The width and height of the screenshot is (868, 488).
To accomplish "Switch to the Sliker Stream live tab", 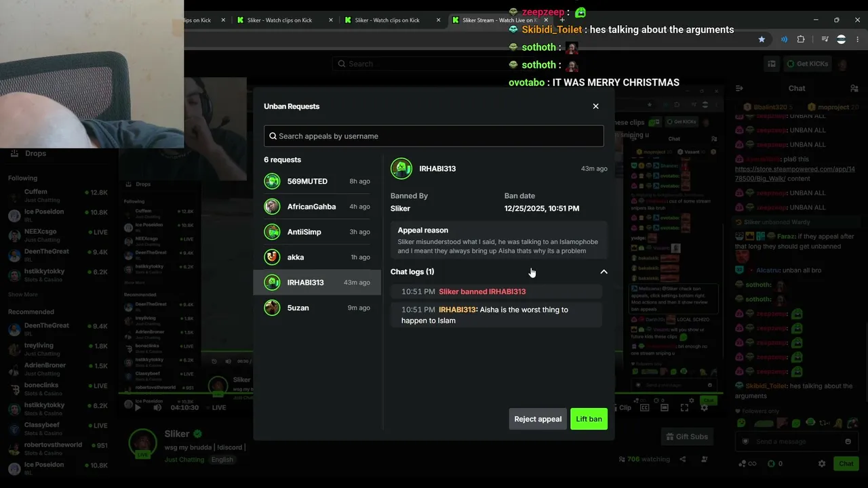I will coord(498,20).
